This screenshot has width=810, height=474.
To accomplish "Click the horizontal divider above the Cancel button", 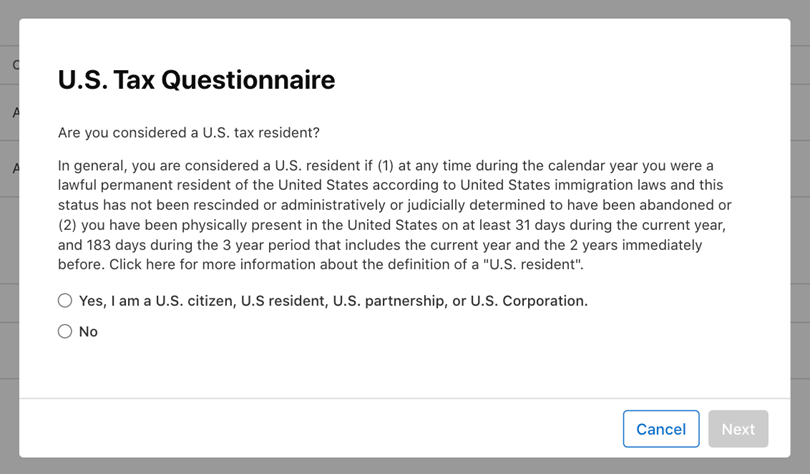I will coord(404,398).
